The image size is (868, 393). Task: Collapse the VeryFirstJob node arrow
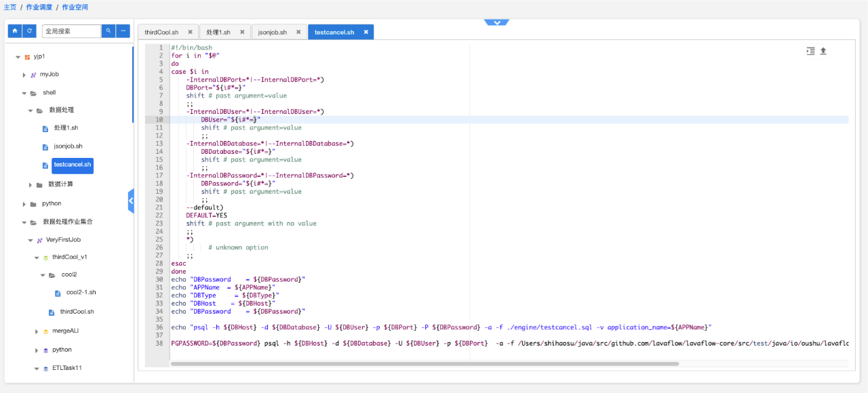pos(30,240)
